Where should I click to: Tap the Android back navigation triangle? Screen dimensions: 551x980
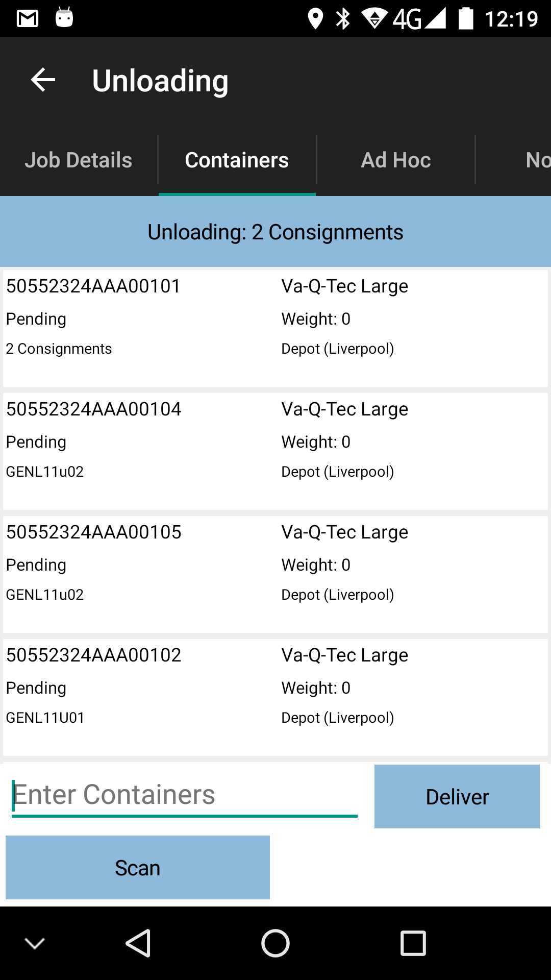tap(138, 943)
